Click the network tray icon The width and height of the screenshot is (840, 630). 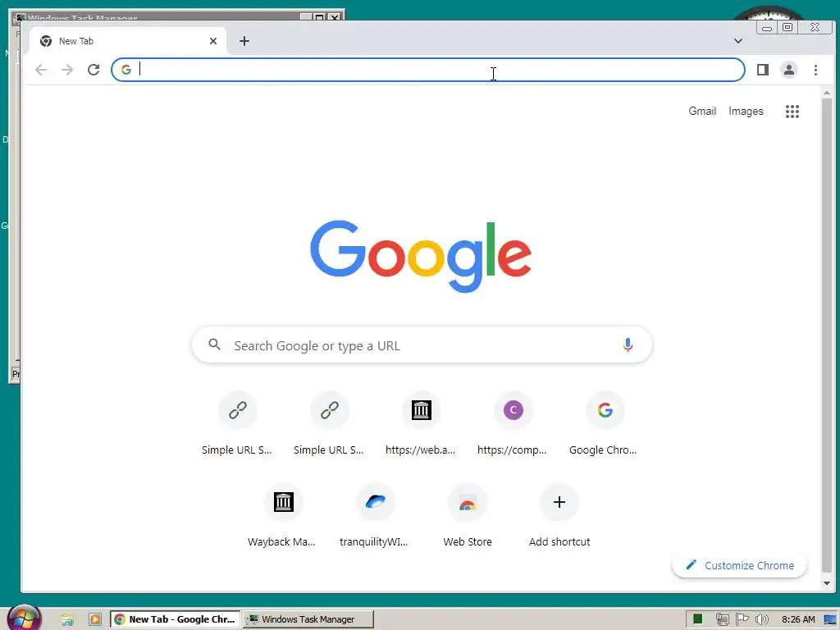(722, 619)
